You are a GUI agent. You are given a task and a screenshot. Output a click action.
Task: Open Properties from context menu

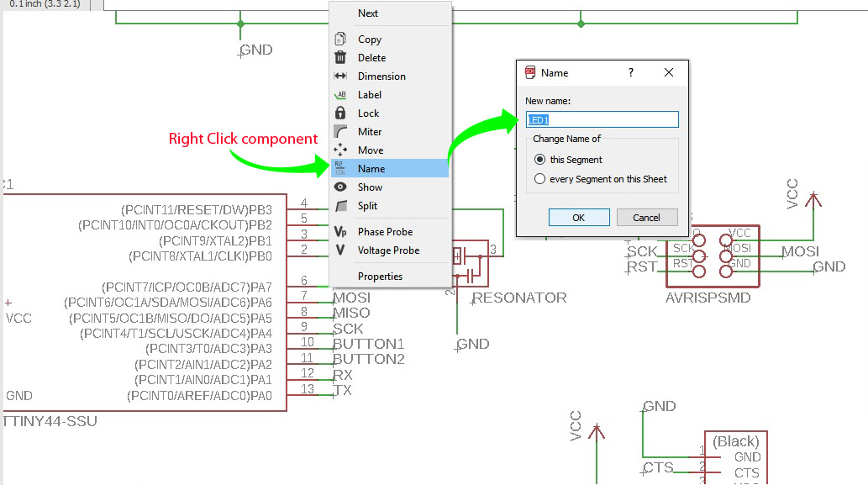pos(390,277)
